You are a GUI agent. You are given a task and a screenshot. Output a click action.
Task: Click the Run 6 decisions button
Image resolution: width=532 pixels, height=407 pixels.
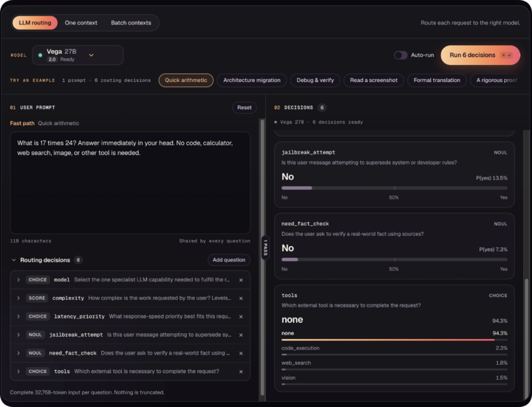pos(480,55)
